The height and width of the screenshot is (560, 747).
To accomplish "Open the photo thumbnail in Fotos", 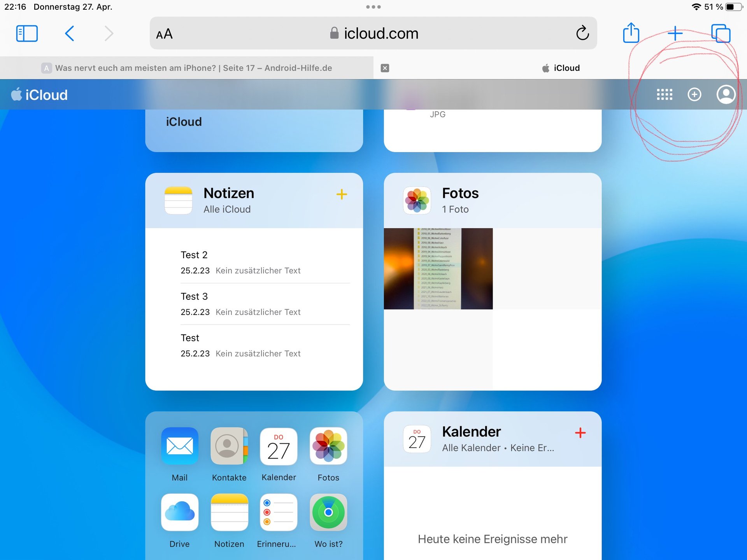I will (438, 269).
